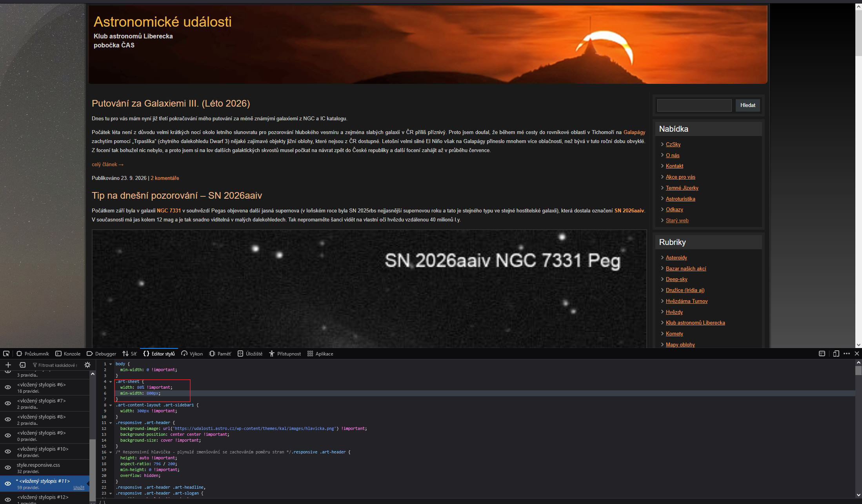The height and width of the screenshot is (504, 862).
Task: Toggle visibility of vložený stylopis #10
Action: tap(7, 451)
